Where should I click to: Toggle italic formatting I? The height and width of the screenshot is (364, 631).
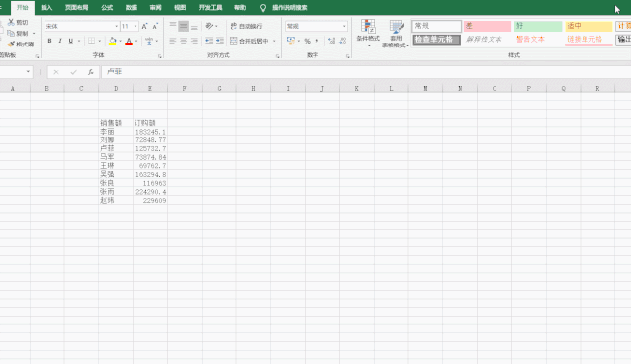pos(60,41)
